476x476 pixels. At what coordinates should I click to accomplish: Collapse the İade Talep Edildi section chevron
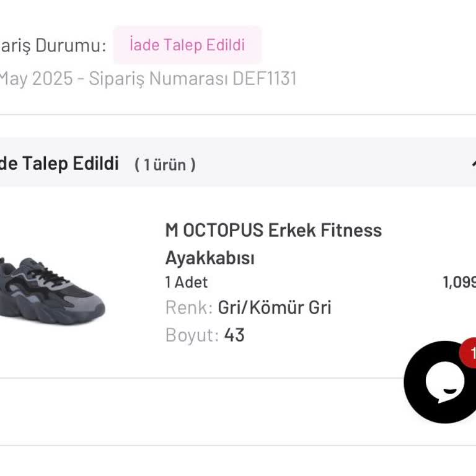click(472, 164)
